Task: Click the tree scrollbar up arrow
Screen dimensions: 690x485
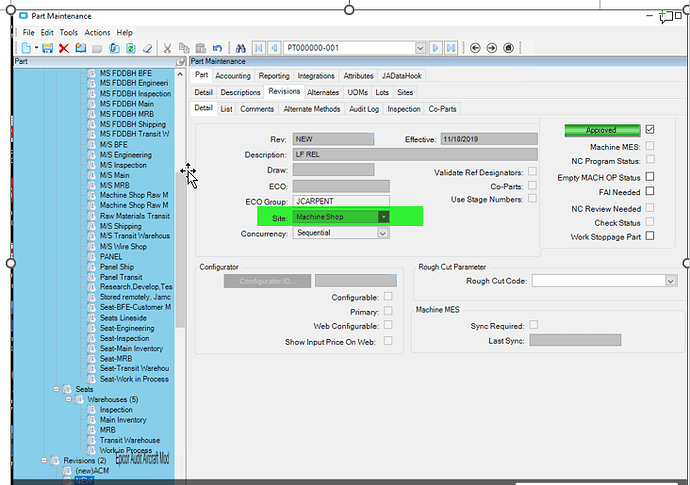Action: [x=180, y=75]
